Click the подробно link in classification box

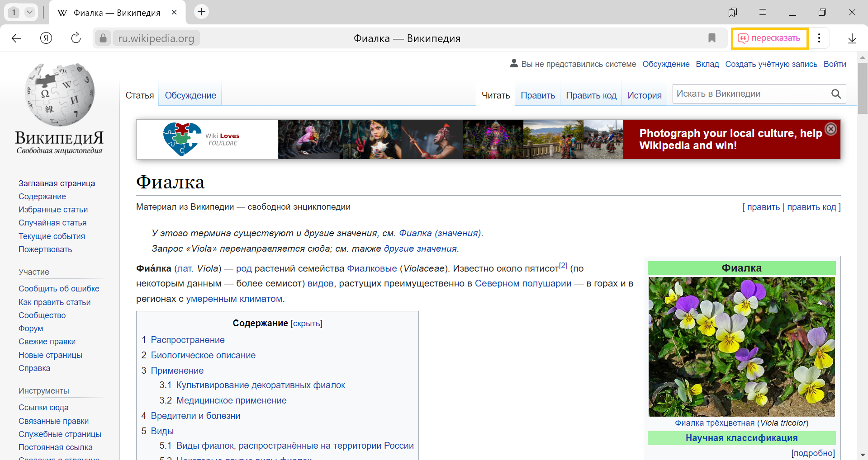[x=813, y=453]
